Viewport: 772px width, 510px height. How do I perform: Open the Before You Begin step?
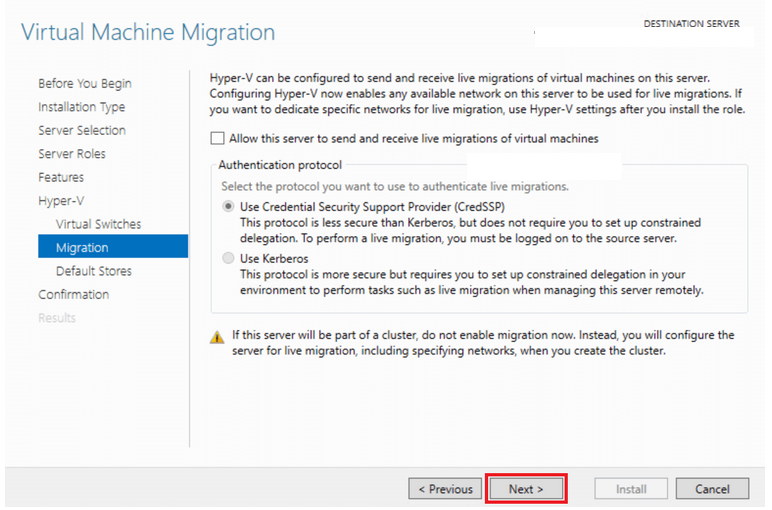(85, 83)
